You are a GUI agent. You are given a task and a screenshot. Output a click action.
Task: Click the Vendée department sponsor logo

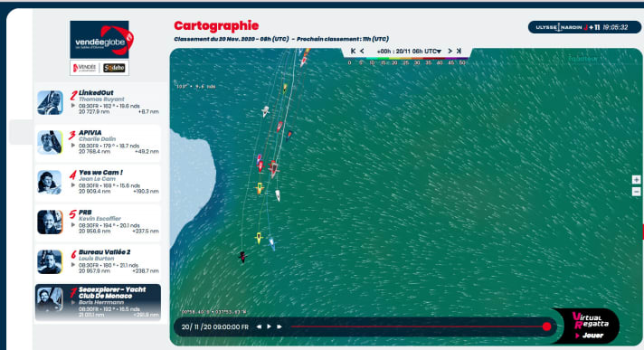pos(85,68)
